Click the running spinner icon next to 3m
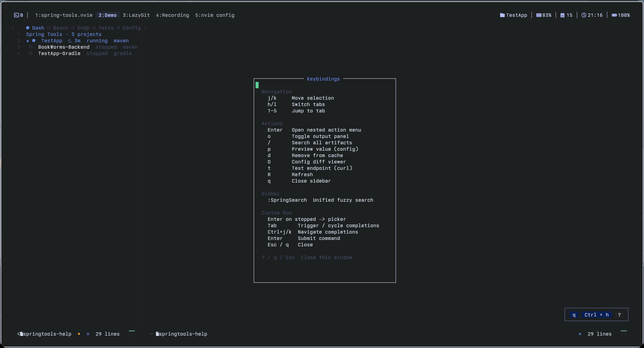 pos(70,41)
